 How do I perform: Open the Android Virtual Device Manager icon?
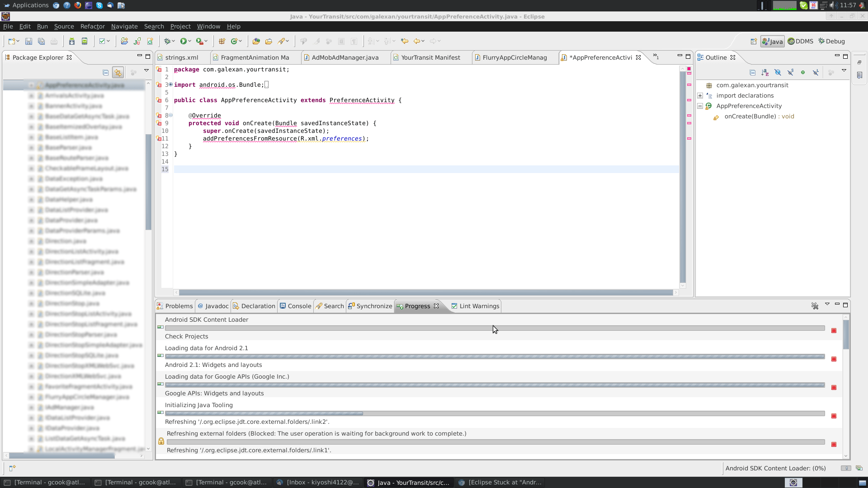(x=85, y=42)
